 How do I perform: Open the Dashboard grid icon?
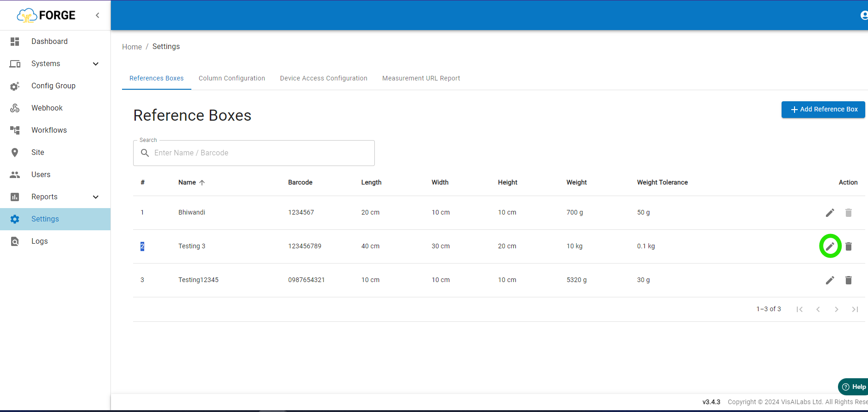pyautogui.click(x=15, y=42)
